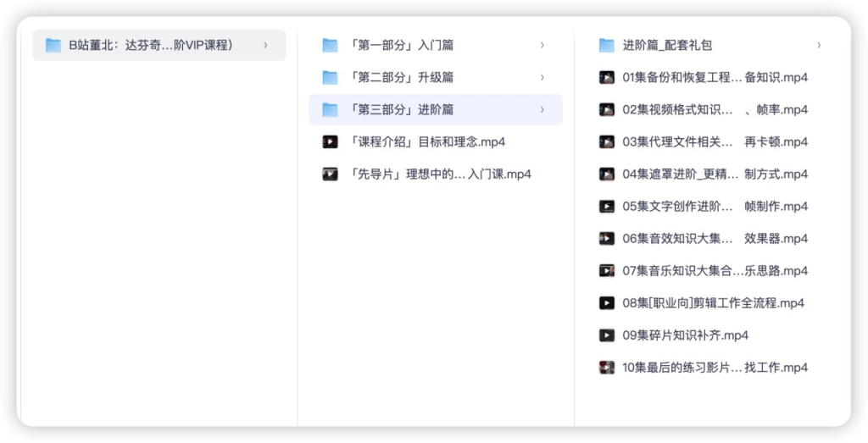Click video icon of 06集音效知识大集
The image size is (868, 443).
pos(607,239)
